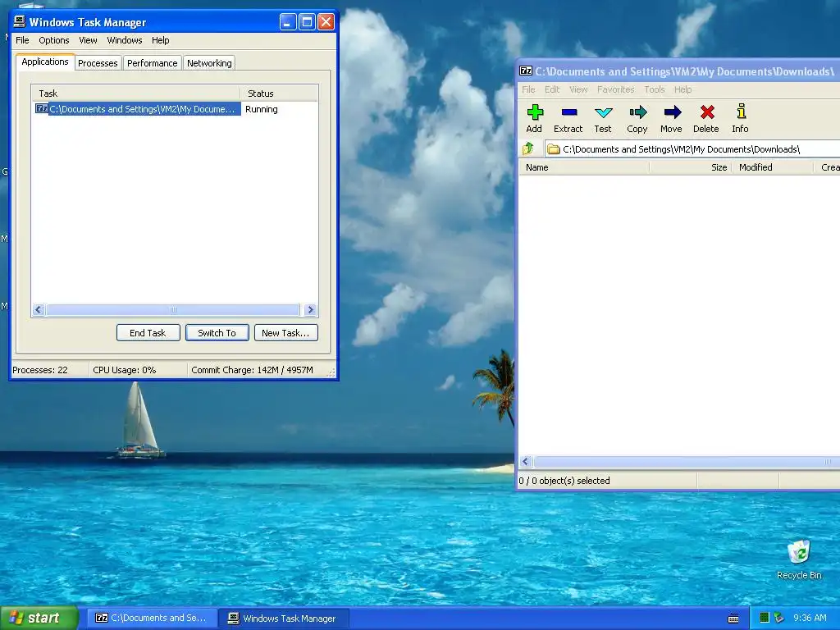Sort tasks by the Status column header
Screen dimensions: 840x630
279,94
